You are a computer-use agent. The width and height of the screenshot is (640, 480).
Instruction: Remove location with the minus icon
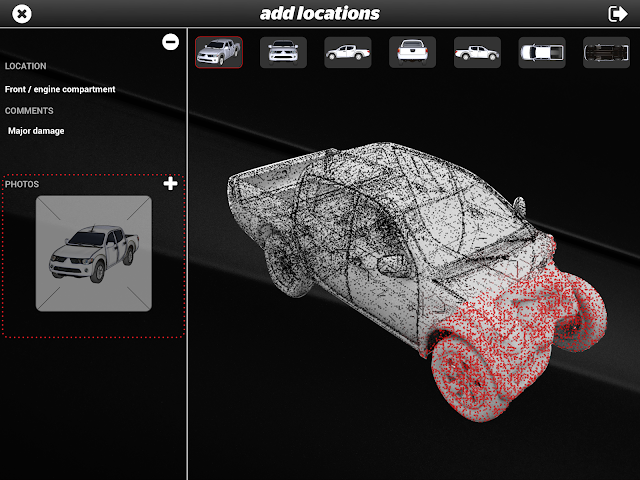[170, 42]
